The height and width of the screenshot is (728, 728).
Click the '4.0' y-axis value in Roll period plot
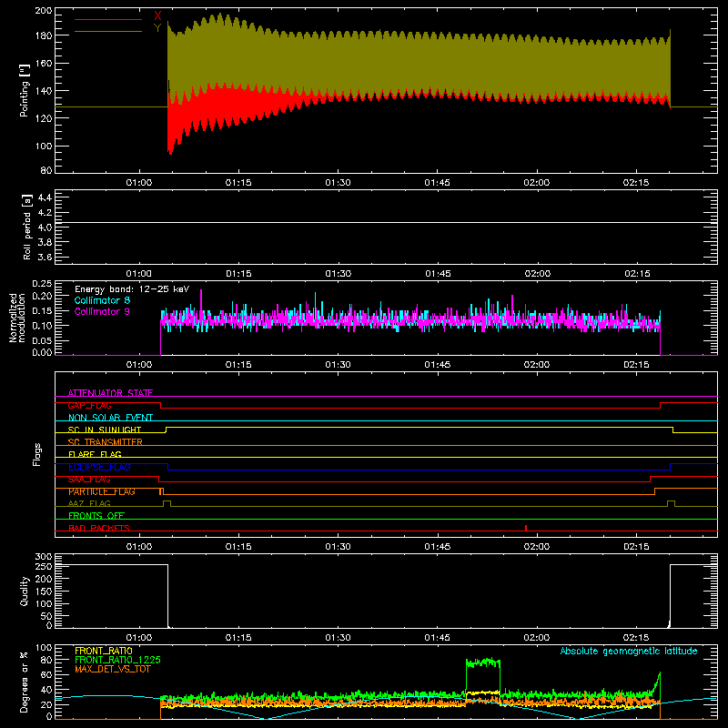tap(45, 227)
